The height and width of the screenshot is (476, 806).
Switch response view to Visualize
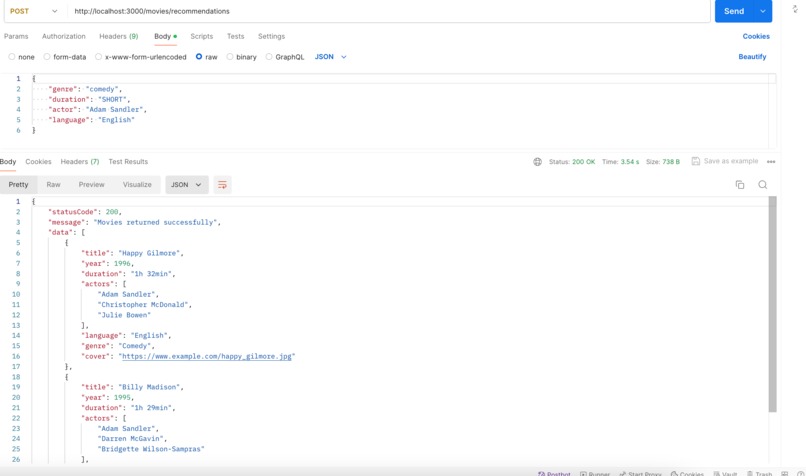137,185
